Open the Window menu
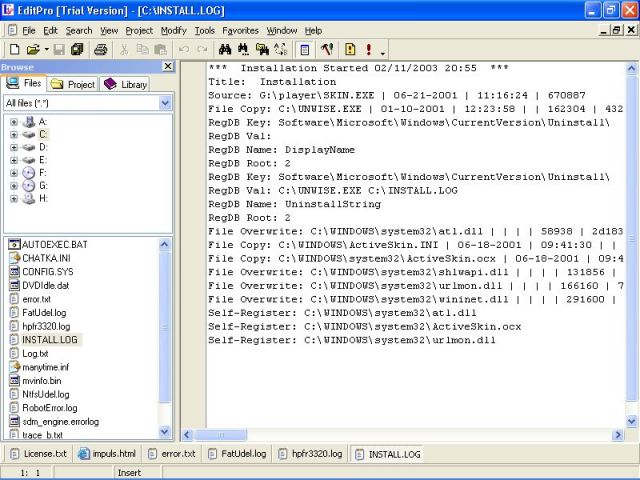This screenshot has width=640, height=480. click(x=282, y=31)
